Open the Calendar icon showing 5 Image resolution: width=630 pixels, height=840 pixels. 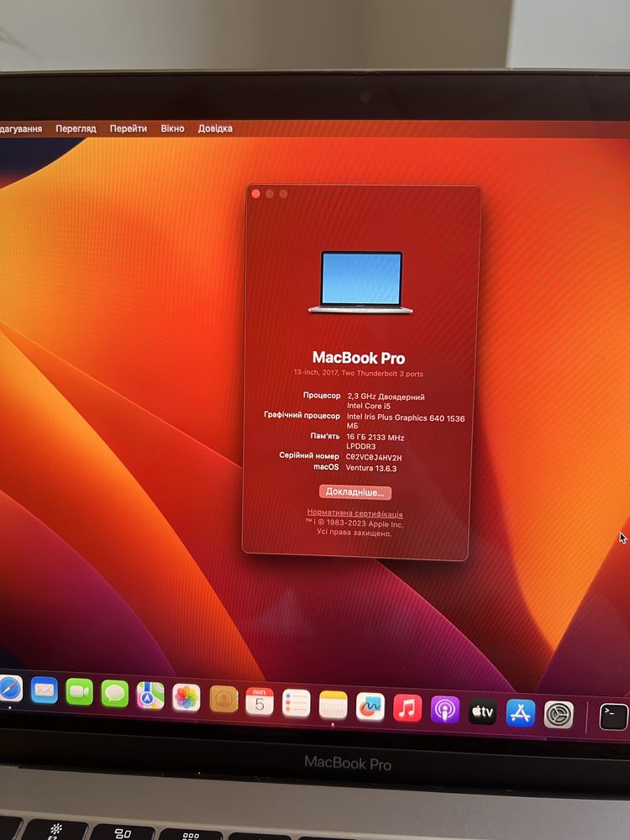260,701
